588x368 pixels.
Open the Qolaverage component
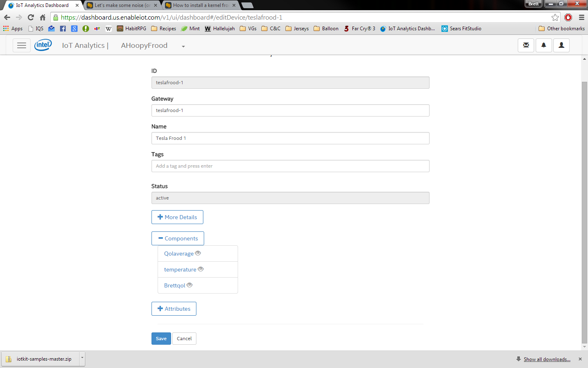click(179, 254)
